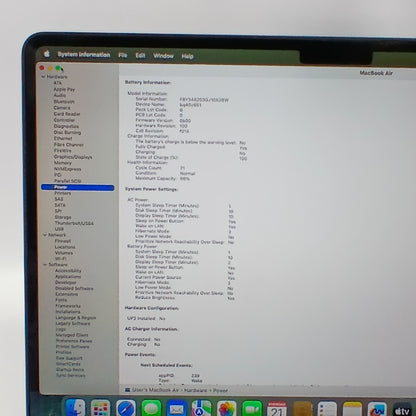Select Bluetooth in the sidebar

(64, 102)
